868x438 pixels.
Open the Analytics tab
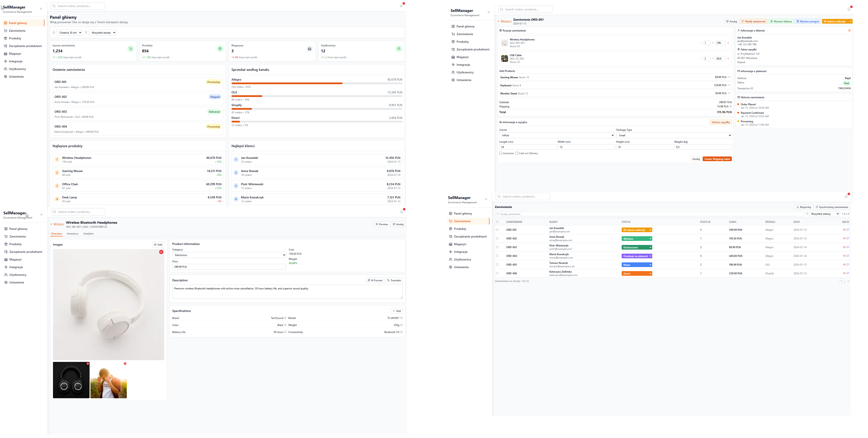tap(88, 234)
